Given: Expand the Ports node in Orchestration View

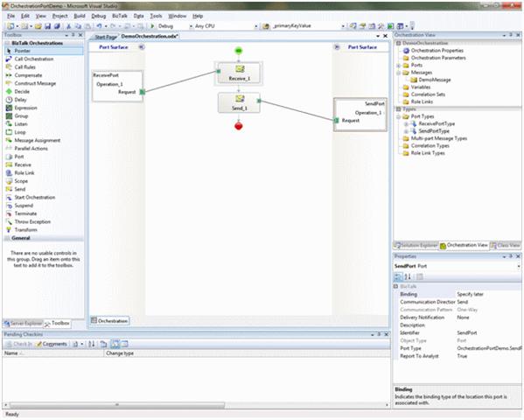Looking at the screenshot, I should coord(398,66).
